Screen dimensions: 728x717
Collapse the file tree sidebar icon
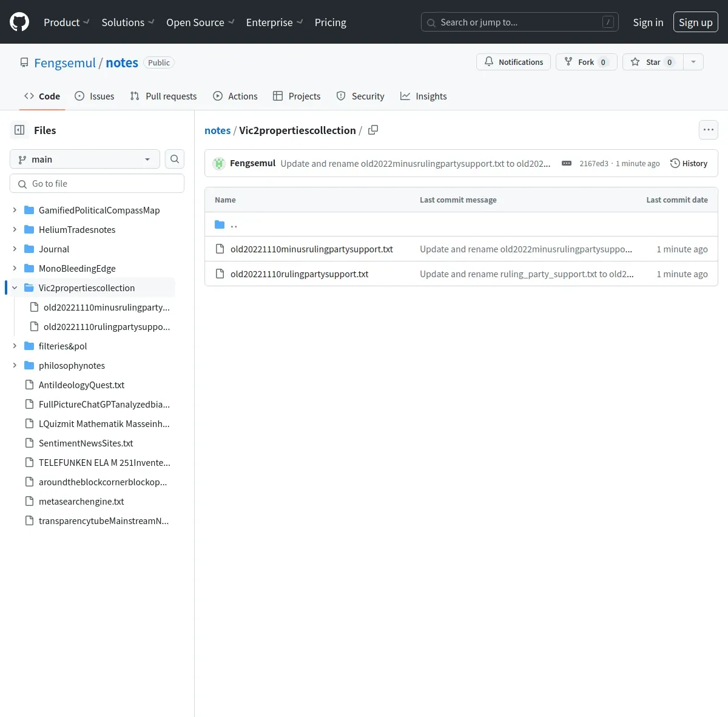(19, 130)
